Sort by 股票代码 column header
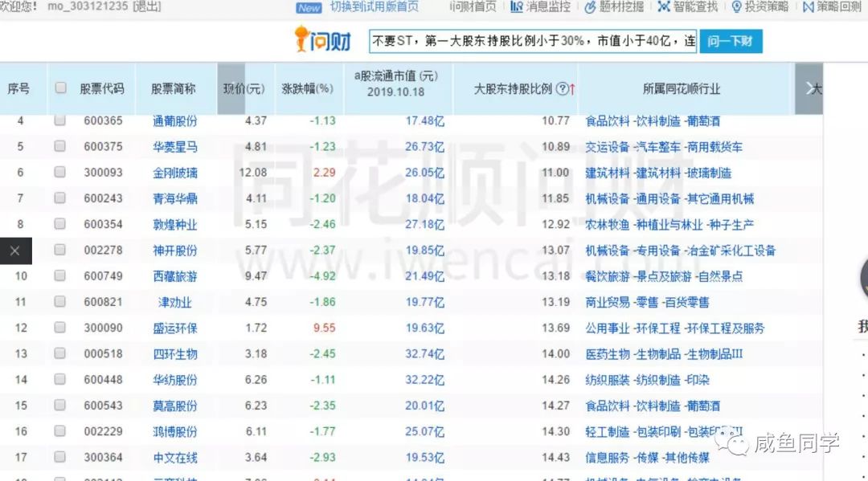Screen dimensions: 868x481 click(102, 88)
